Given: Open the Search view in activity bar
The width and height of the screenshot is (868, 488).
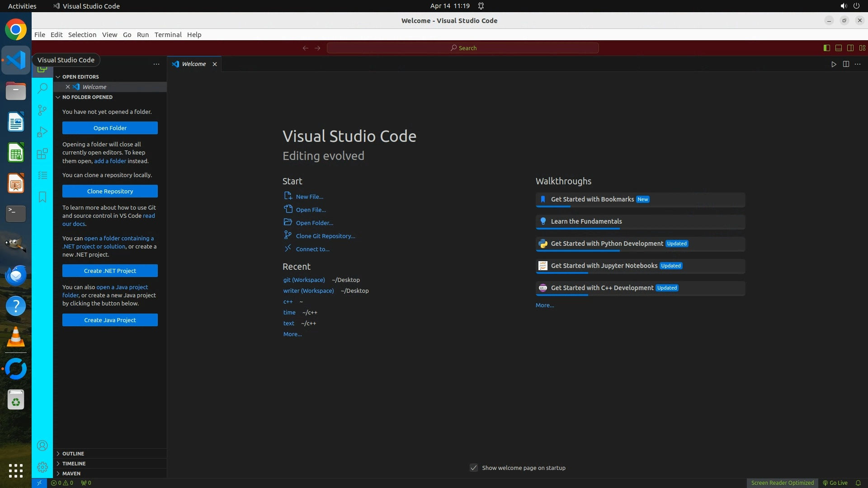Looking at the screenshot, I should point(42,88).
